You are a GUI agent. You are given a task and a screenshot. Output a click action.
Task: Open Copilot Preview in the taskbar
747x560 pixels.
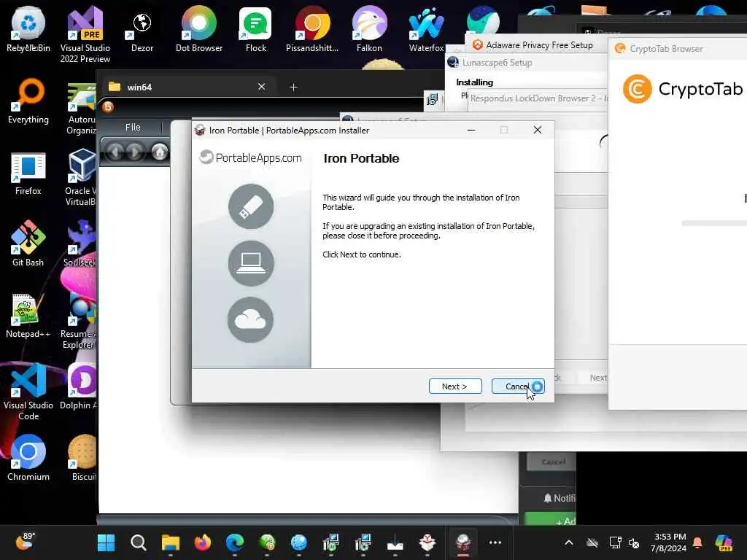pos(724,542)
